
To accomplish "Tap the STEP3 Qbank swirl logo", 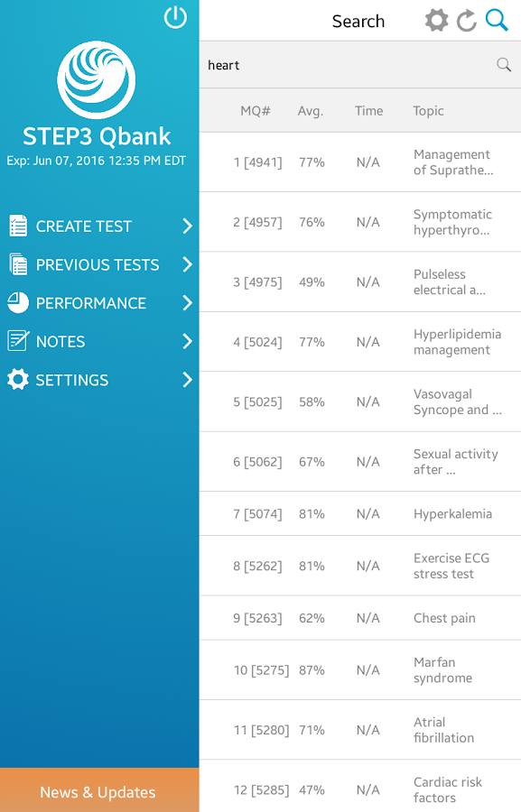I will [97, 79].
